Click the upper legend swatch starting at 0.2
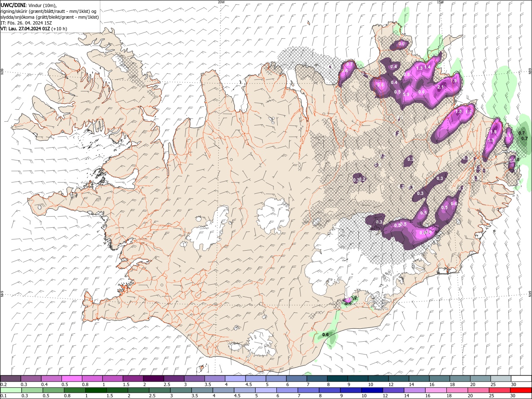 [x=11, y=379]
